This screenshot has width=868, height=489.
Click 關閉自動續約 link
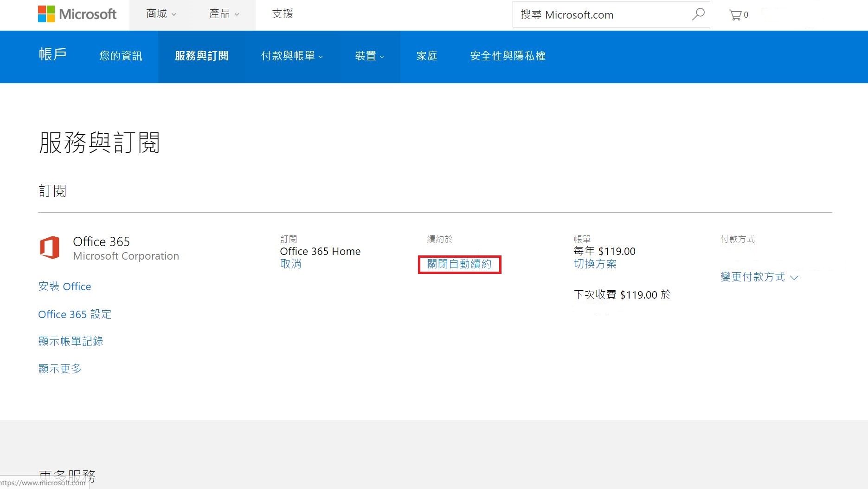pos(459,264)
